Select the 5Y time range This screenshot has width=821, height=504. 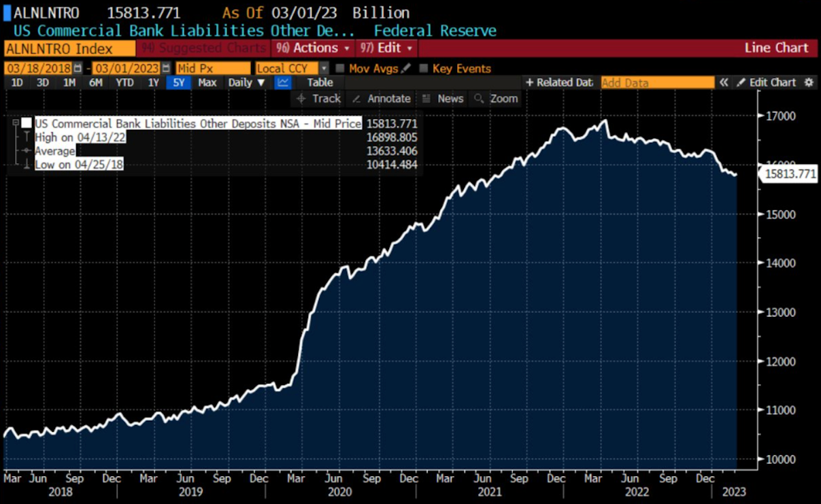pos(179,82)
